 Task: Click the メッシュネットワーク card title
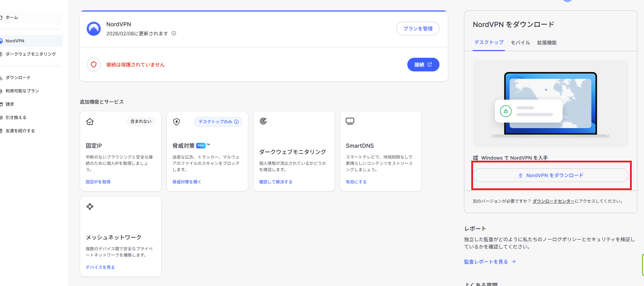(x=114, y=237)
